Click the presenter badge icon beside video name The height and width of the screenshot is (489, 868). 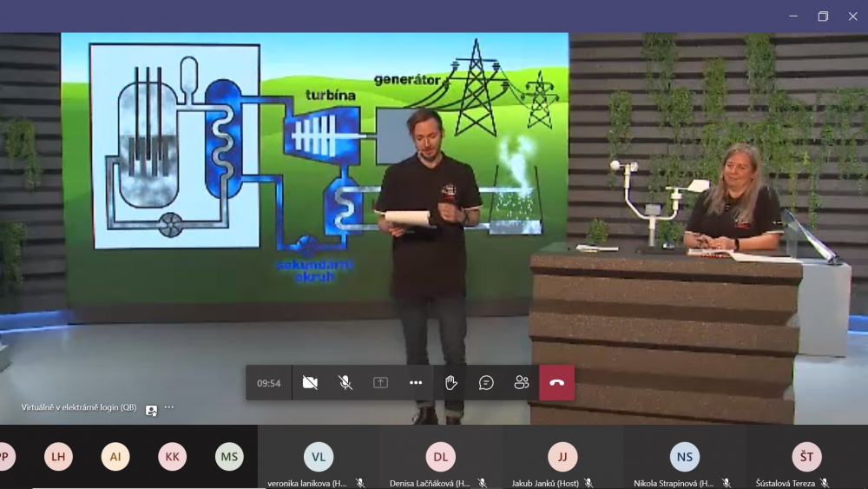click(151, 410)
